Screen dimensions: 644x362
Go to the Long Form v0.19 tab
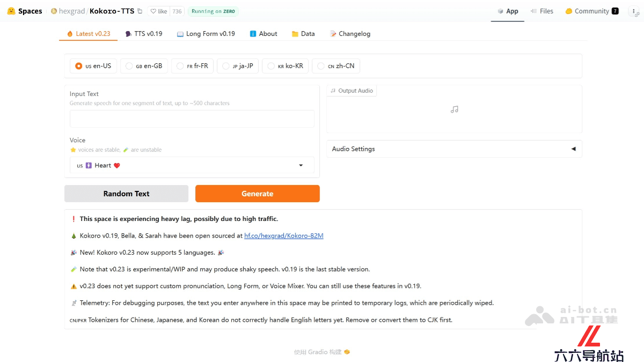pyautogui.click(x=206, y=34)
